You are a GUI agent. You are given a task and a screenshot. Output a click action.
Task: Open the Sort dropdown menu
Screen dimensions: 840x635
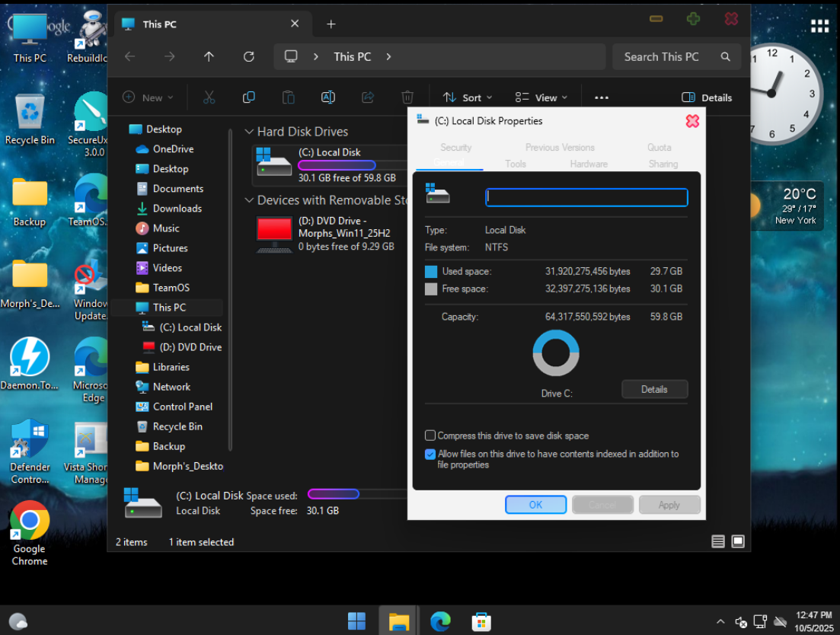point(468,97)
